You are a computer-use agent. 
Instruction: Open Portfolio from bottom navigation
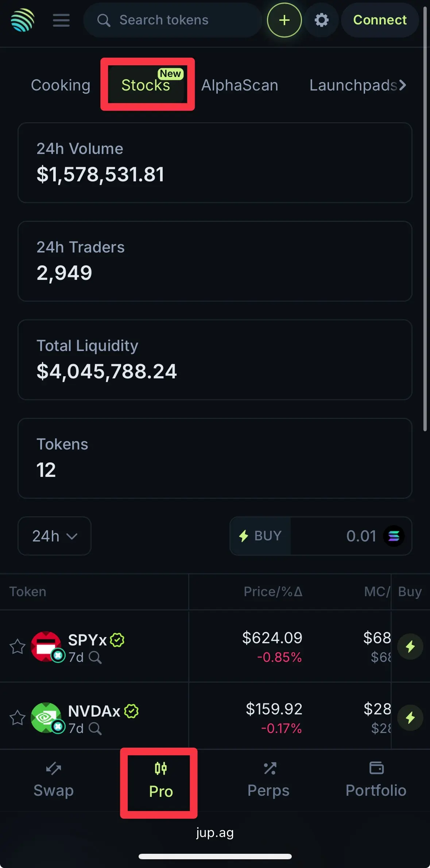(x=376, y=781)
